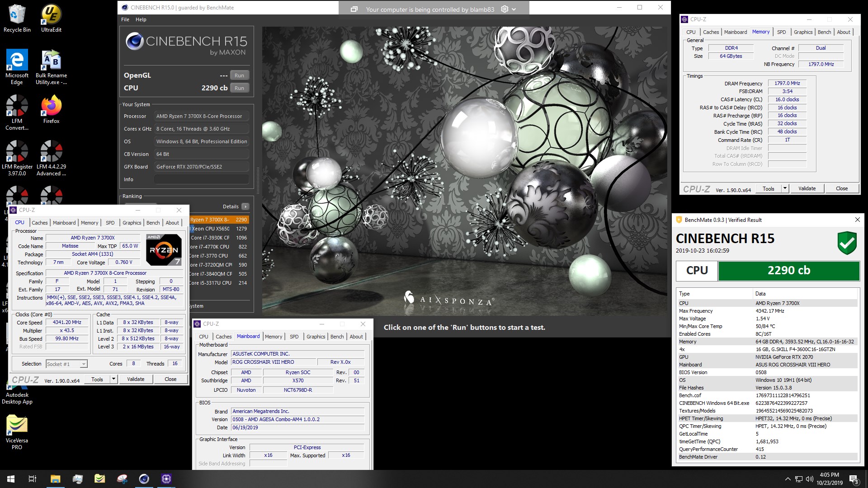Select LFM Convert desktop shortcut

[x=17, y=113]
